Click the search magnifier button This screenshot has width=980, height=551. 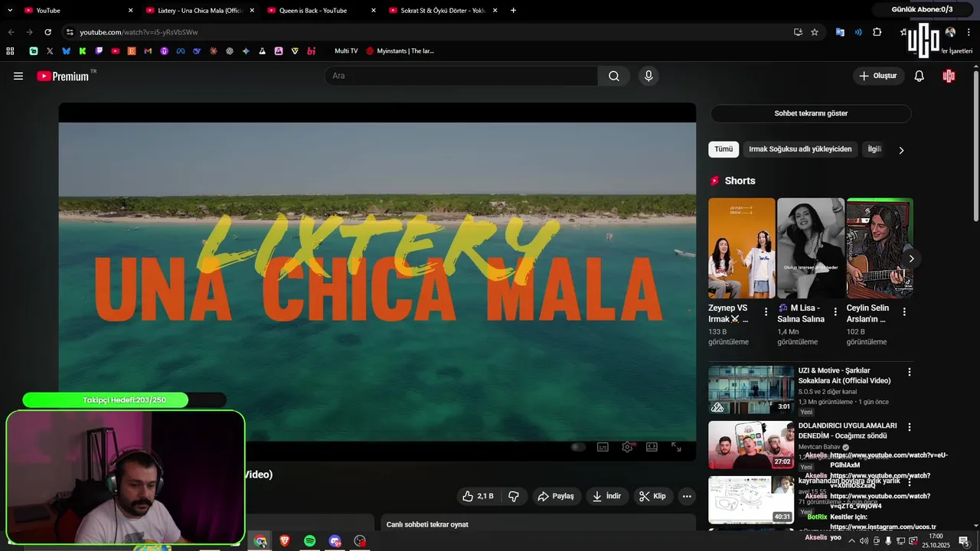click(x=614, y=76)
